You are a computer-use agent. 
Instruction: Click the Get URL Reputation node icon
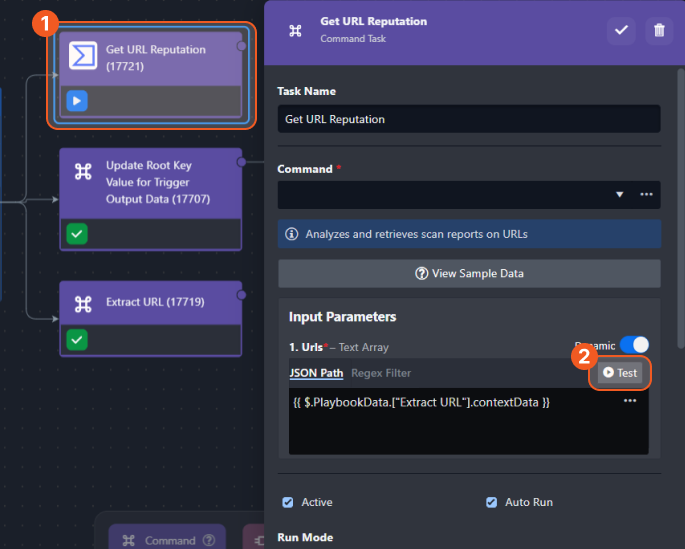tap(83, 55)
